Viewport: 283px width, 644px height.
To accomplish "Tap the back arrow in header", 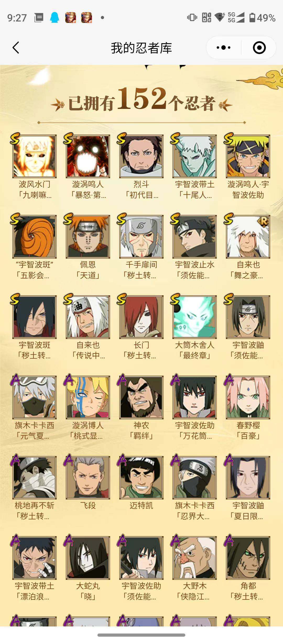I will tap(16, 48).
